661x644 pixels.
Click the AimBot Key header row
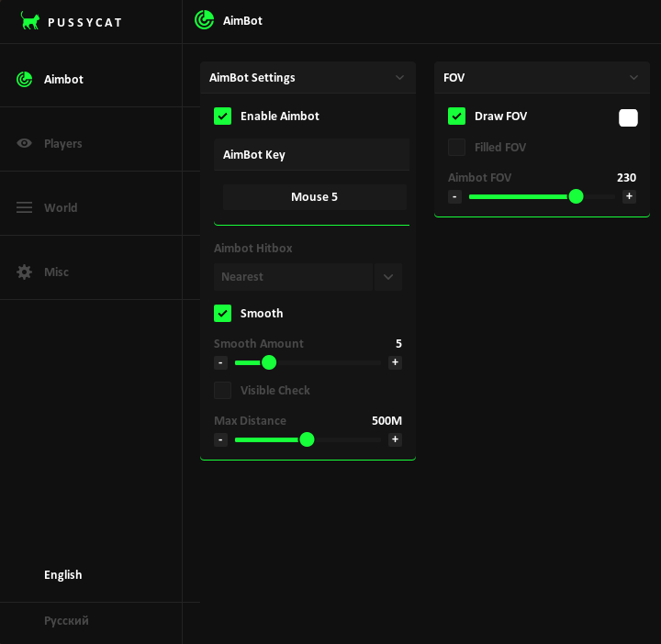[x=311, y=154]
